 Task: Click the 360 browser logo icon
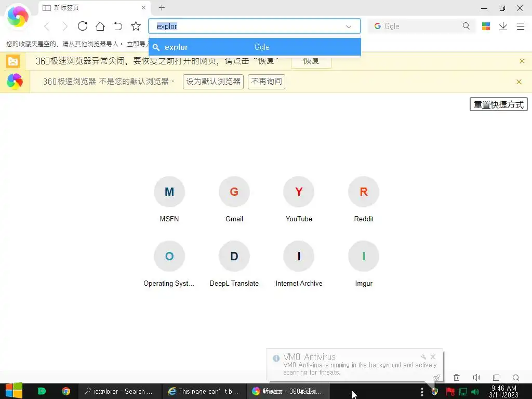(x=18, y=16)
